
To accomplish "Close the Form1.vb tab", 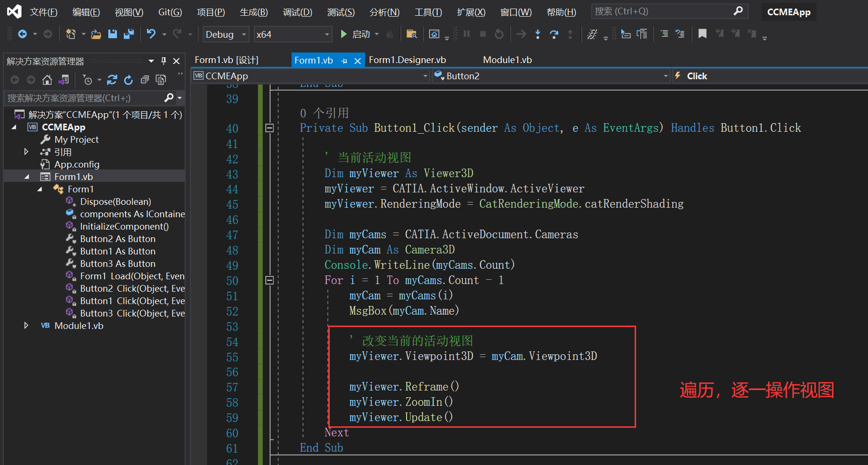I will [x=357, y=61].
